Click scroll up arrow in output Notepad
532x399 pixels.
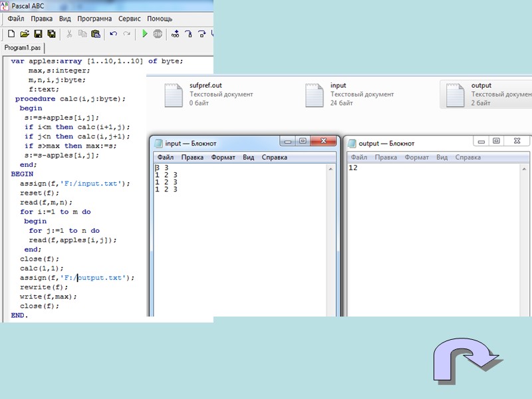coord(525,169)
